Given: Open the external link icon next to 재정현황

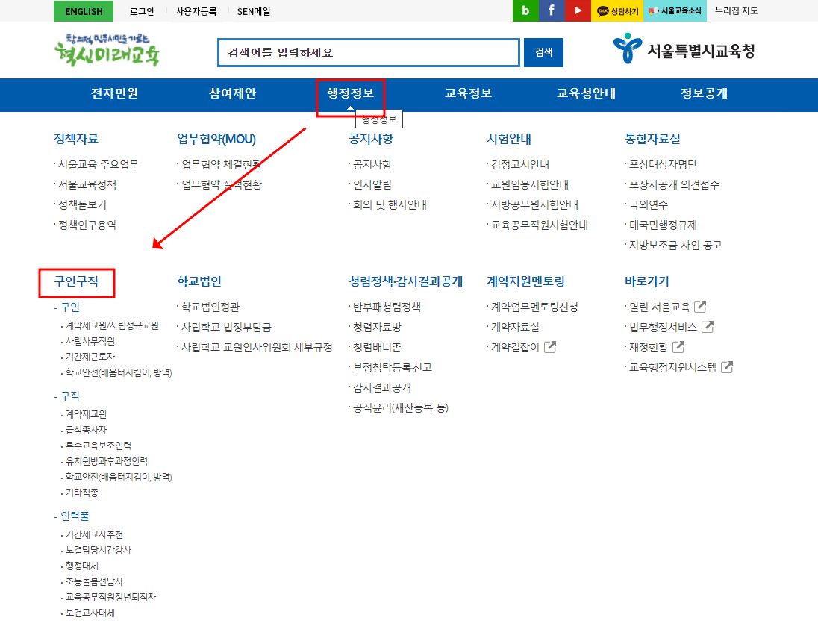Looking at the screenshot, I should coord(679,346).
